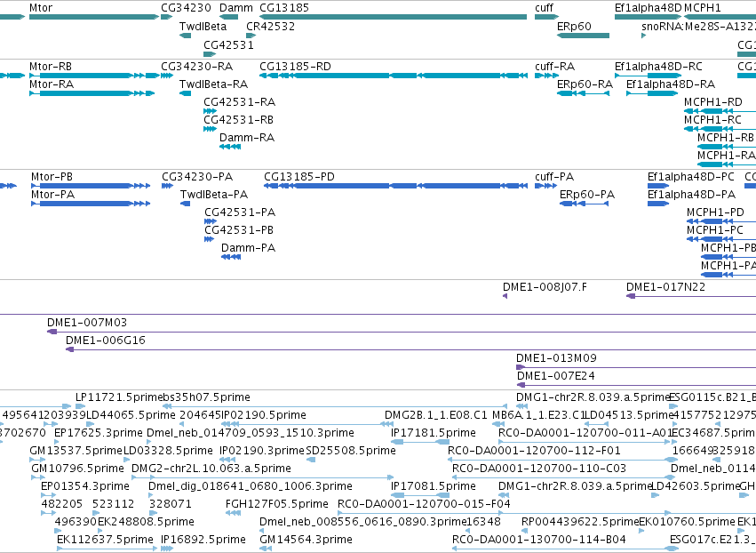Open the DME1-007M03 clone label
Viewport: 756px width, 553px height.
coord(87,323)
